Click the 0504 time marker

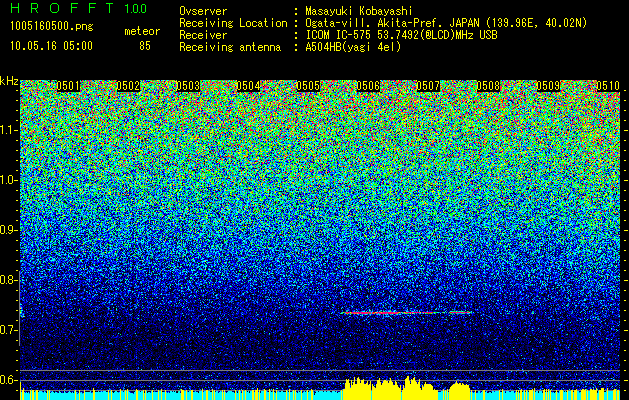[248, 86]
